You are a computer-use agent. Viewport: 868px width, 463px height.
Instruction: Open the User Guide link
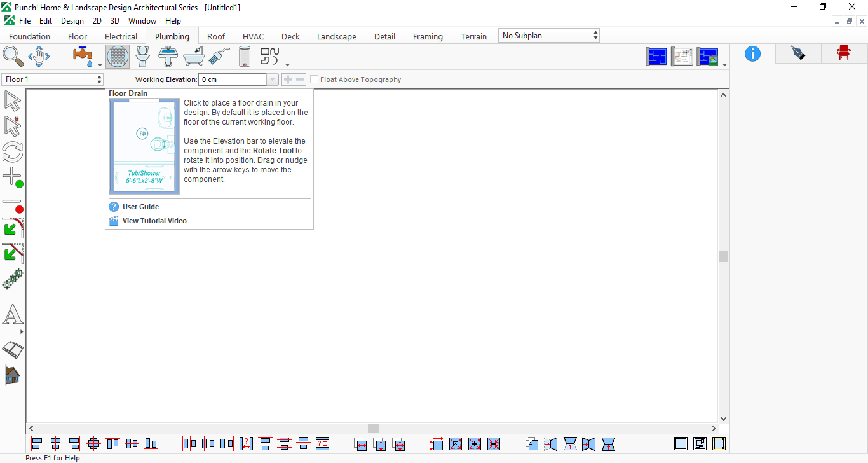(x=140, y=207)
